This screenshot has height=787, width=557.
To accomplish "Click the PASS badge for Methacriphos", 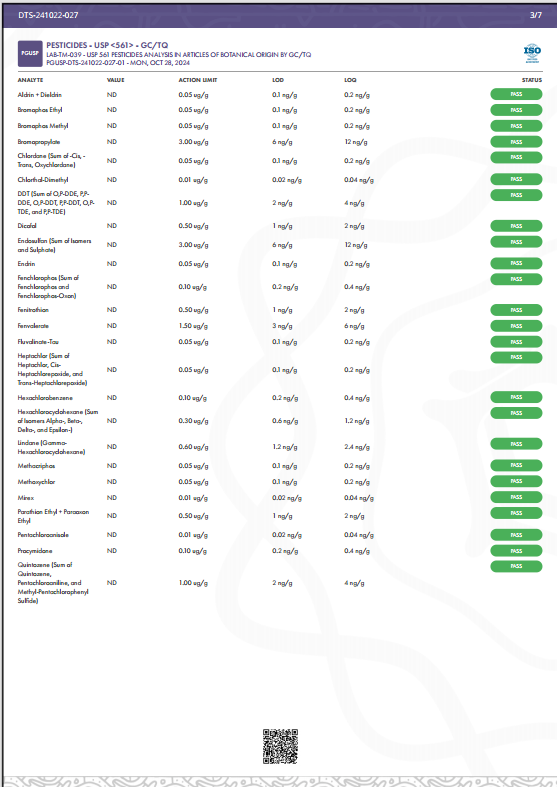I will point(516,465).
